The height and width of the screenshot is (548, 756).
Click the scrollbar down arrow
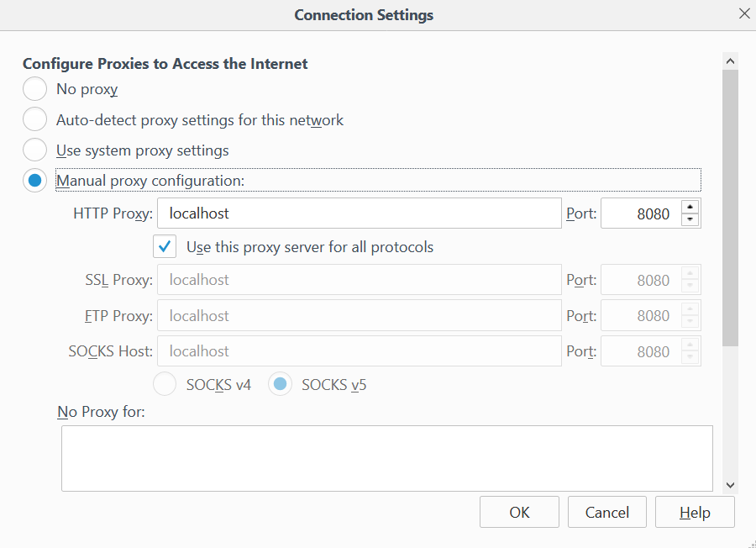pyautogui.click(x=730, y=484)
